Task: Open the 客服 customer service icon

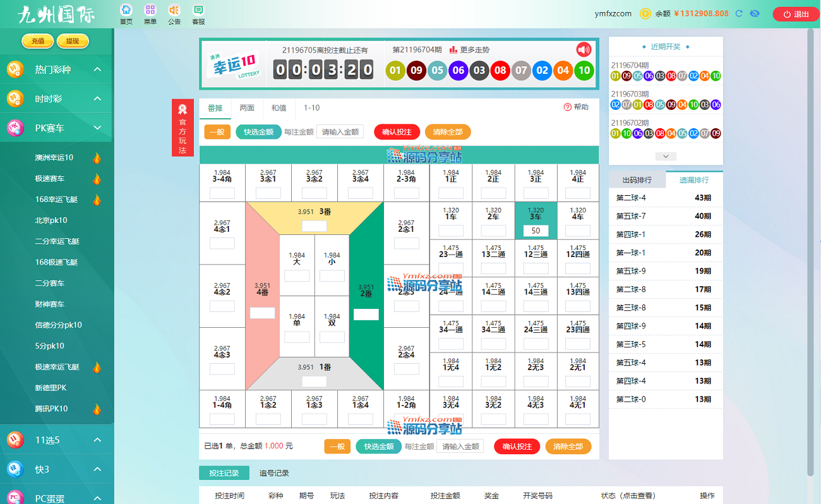Action: [198, 11]
